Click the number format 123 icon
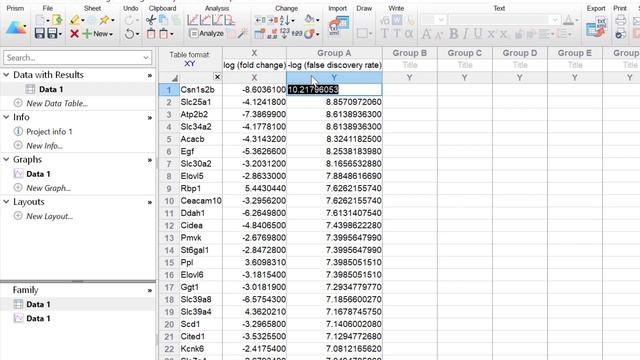Viewport: 640px width, 360px height. click(x=285, y=34)
